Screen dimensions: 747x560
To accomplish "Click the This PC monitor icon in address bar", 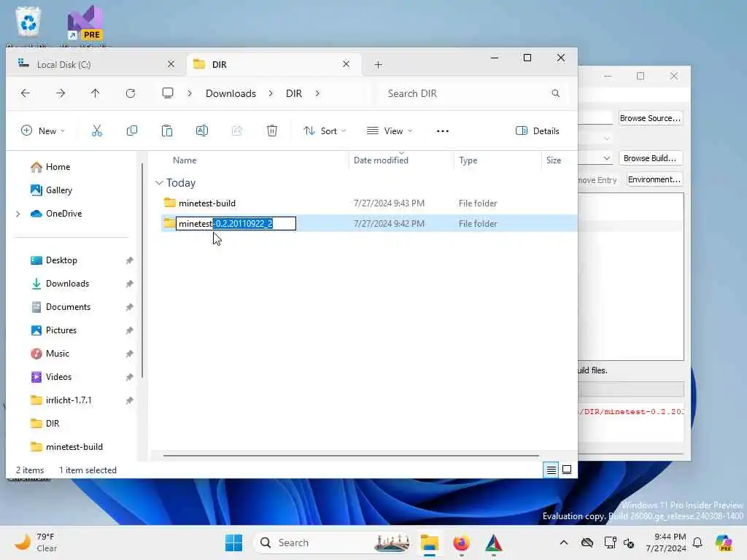I will coord(168,93).
